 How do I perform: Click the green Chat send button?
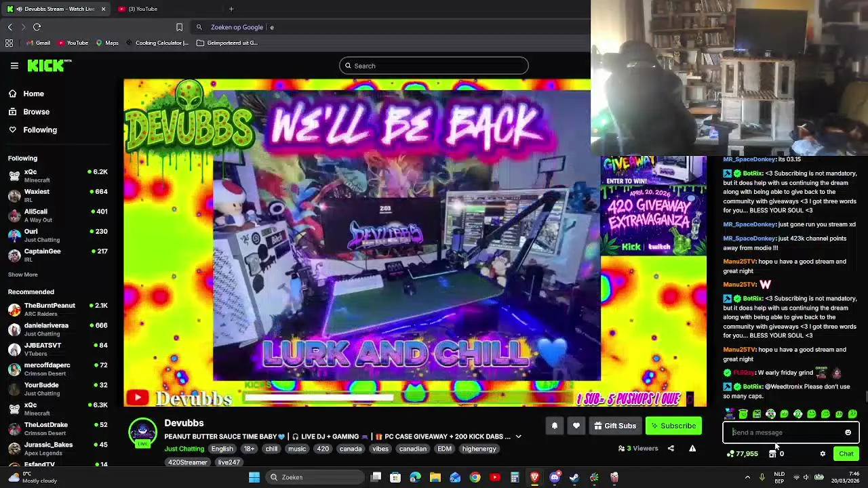click(x=846, y=454)
